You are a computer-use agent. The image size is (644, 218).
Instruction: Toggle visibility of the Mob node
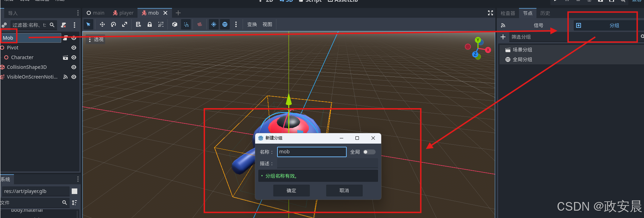(x=74, y=38)
